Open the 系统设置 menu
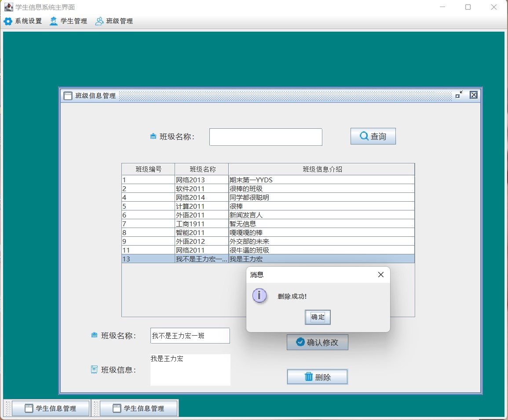Image resolution: width=508 pixels, height=420 pixels. coord(23,21)
